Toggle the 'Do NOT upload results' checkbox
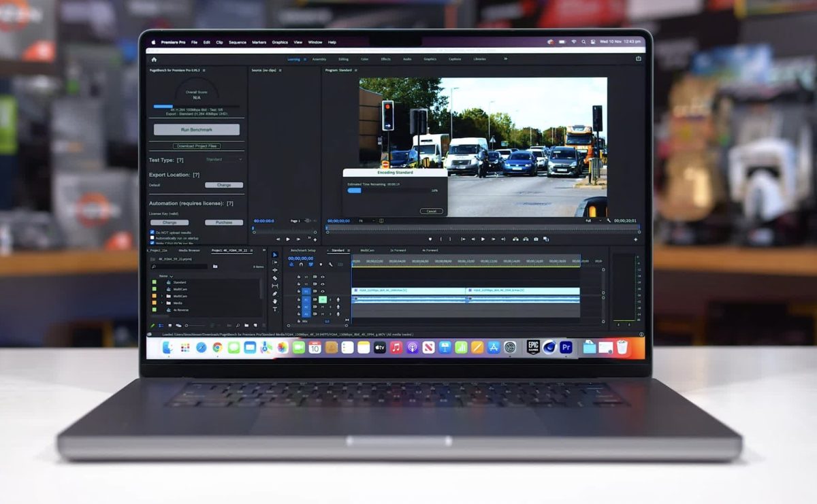The width and height of the screenshot is (817, 504). (x=152, y=233)
